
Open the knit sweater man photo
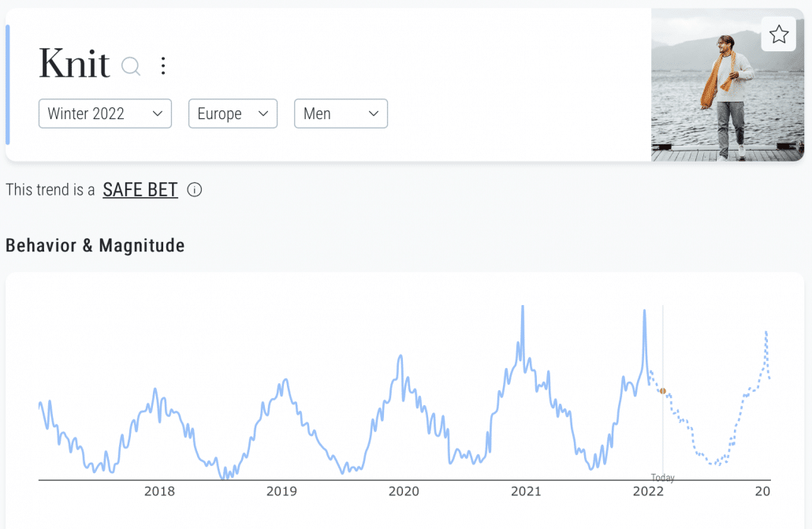[728, 85]
